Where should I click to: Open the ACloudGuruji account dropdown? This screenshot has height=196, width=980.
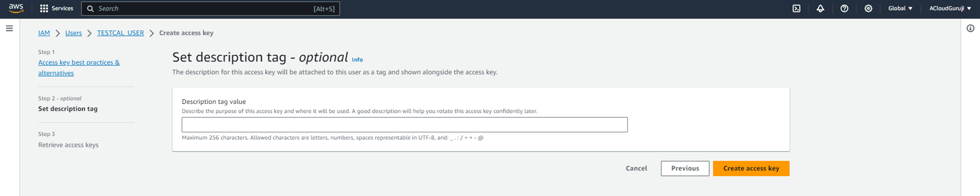tap(950, 8)
